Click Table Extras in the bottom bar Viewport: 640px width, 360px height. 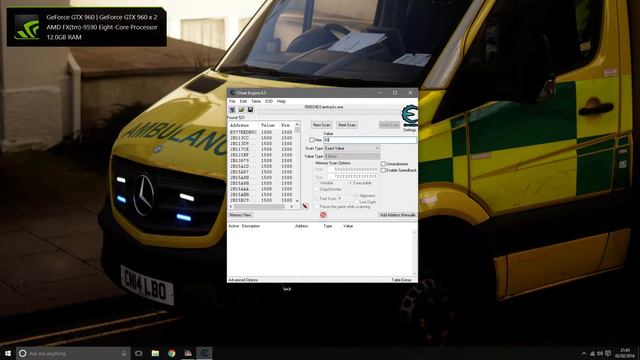(x=402, y=280)
